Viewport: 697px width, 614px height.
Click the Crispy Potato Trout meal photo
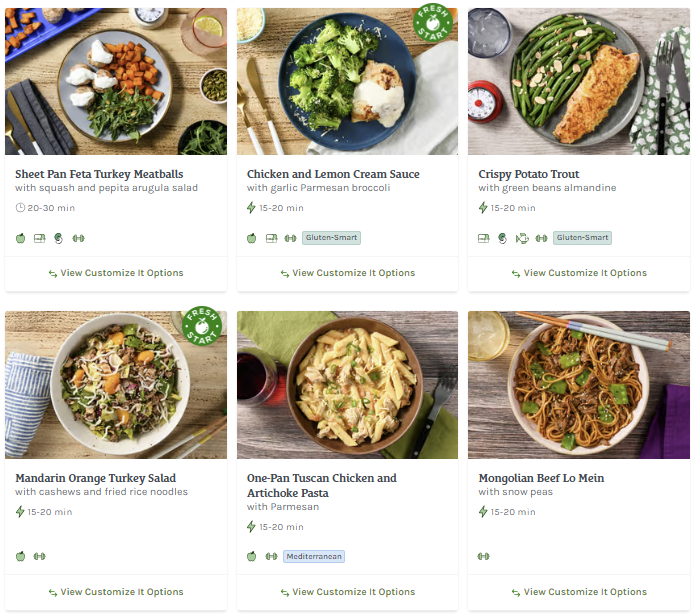(x=579, y=82)
